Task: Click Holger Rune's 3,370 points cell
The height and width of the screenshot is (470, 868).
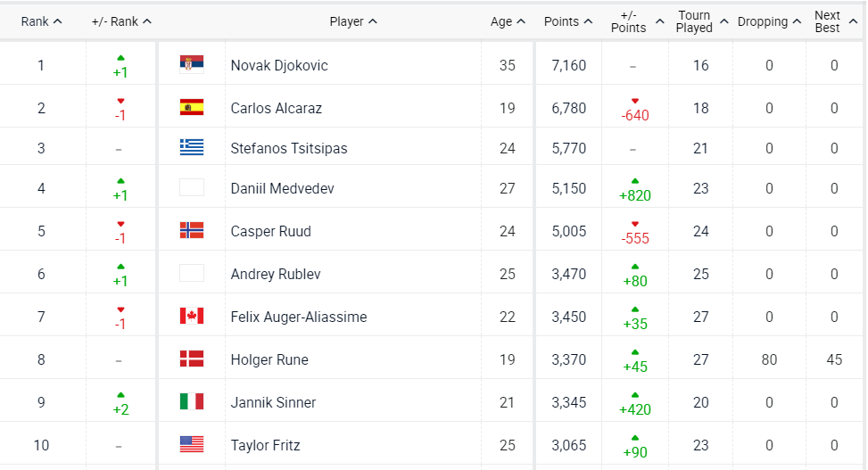Action: click(568, 359)
